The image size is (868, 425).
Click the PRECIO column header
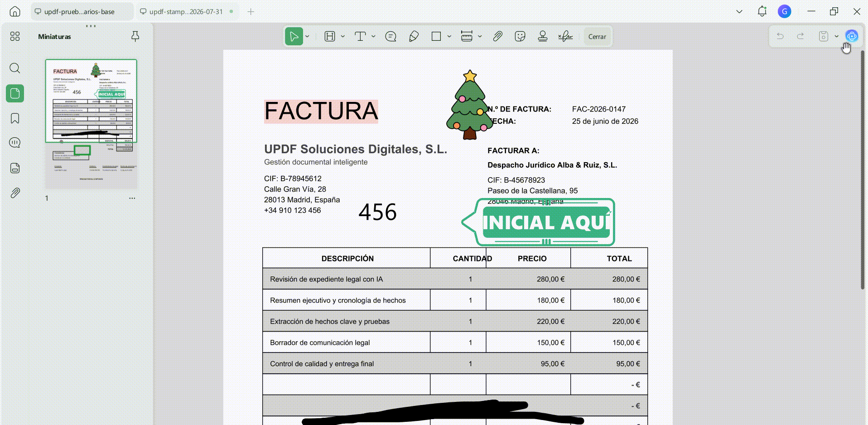(532, 259)
